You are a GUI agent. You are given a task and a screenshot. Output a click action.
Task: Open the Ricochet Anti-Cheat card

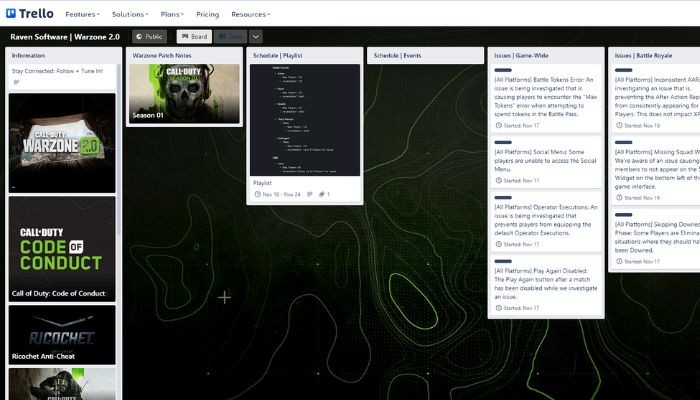pyautogui.click(x=62, y=335)
